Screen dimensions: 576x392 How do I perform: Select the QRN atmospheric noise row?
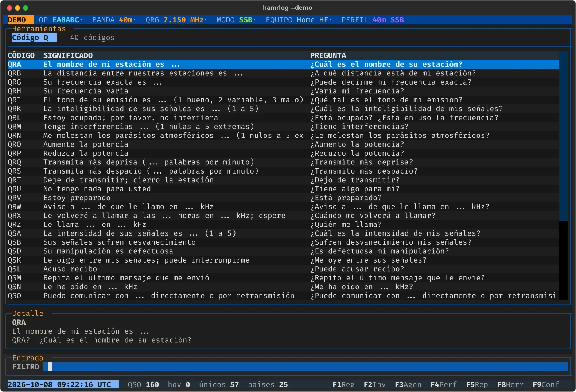click(283, 136)
